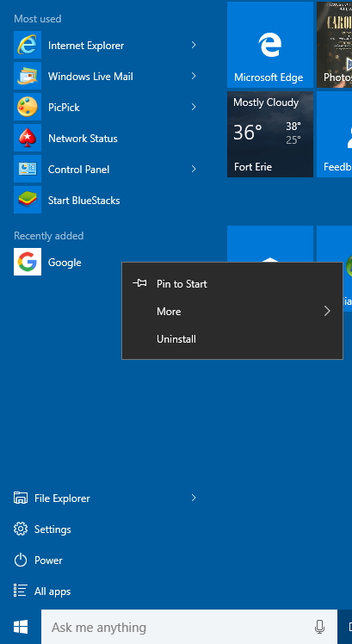Click the Internet Explorer label
The height and width of the screenshot is (644, 352).
[86, 45]
